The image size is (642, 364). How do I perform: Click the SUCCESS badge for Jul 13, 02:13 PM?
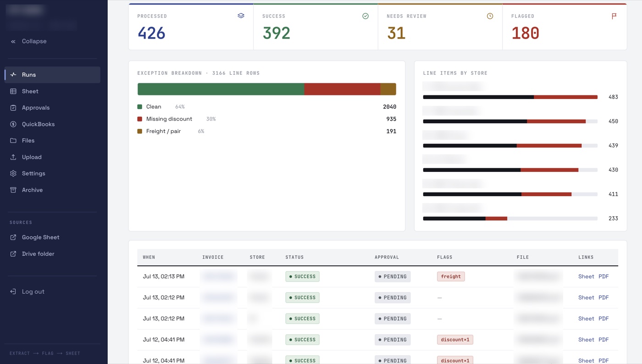(x=303, y=276)
